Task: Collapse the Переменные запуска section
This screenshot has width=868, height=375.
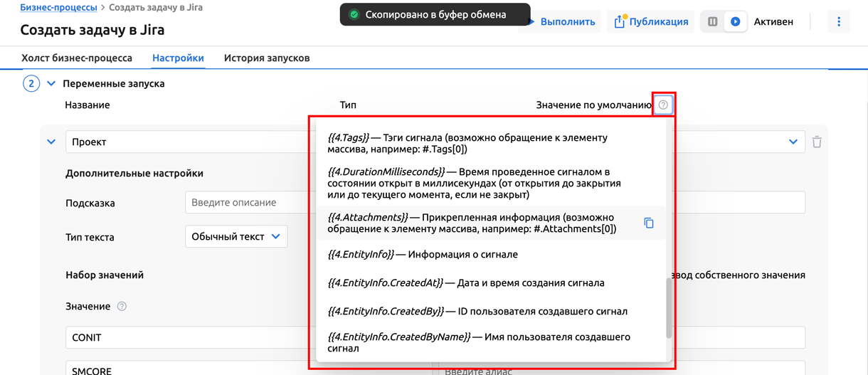Action: pyautogui.click(x=51, y=83)
